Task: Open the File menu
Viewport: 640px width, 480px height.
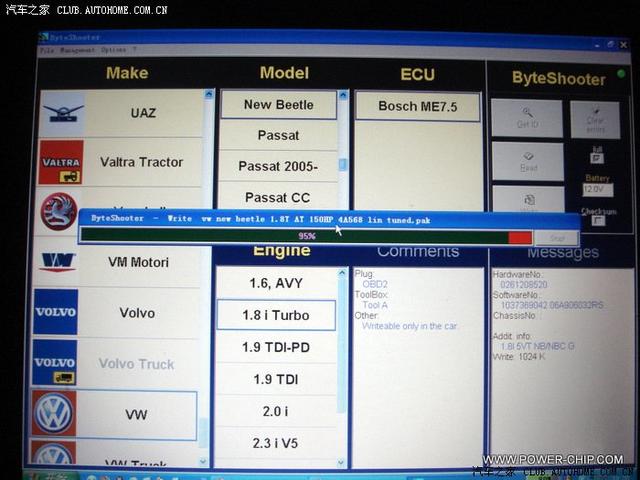Action: tap(47, 50)
